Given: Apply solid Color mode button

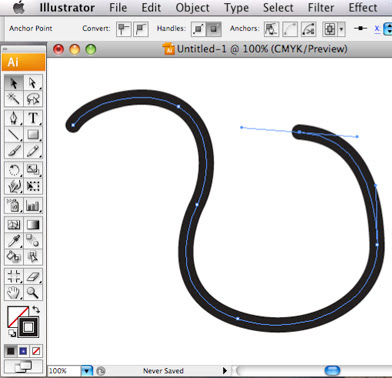Looking at the screenshot, I should tap(11, 351).
